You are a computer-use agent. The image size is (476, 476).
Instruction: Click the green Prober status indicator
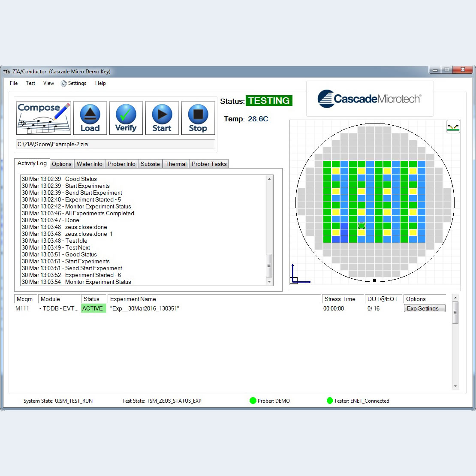pos(253,401)
